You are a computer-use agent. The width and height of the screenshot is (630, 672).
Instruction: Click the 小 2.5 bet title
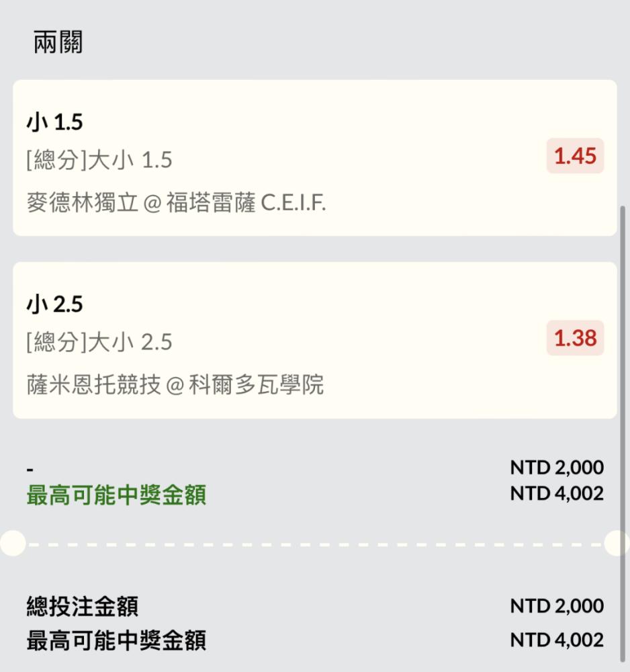pyautogui.click(x=54, y=304)
